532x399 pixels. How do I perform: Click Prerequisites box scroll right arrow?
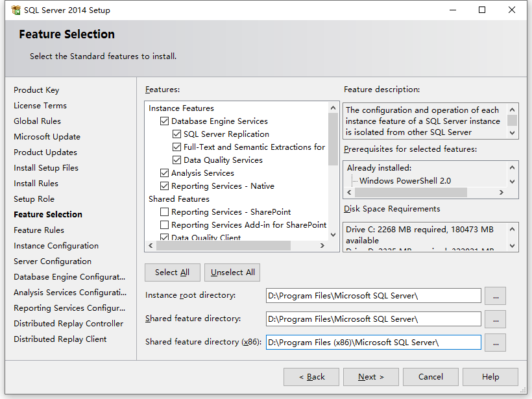pos(502,193)
